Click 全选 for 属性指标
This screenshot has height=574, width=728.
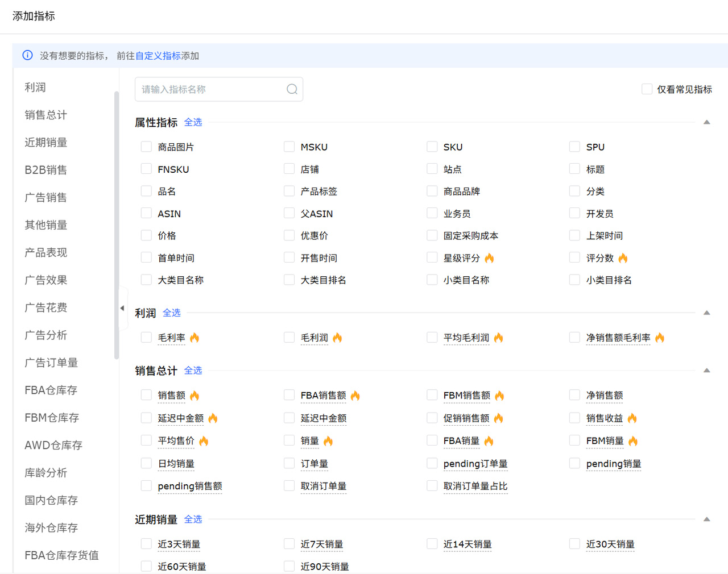[193, 122]
